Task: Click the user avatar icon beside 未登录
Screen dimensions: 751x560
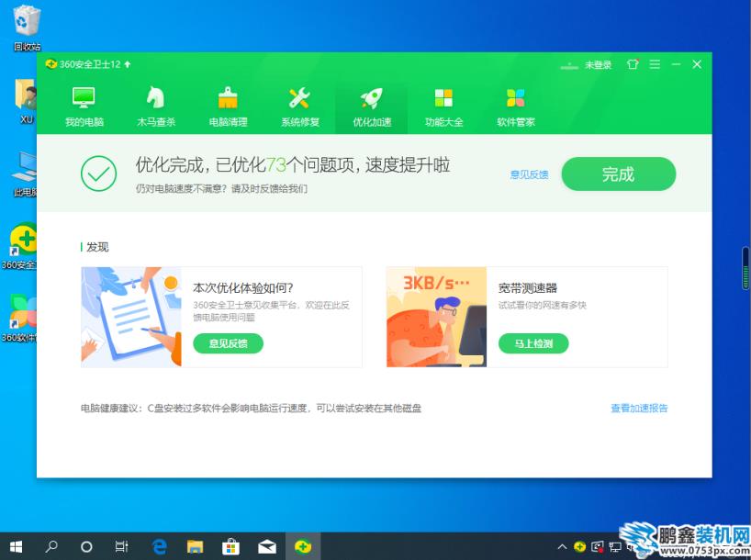Action: (569, 65)
